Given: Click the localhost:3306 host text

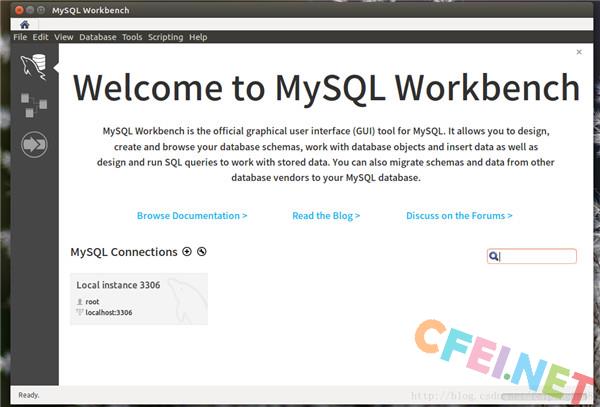Looking at the screenshot, I should pos(109,313).
